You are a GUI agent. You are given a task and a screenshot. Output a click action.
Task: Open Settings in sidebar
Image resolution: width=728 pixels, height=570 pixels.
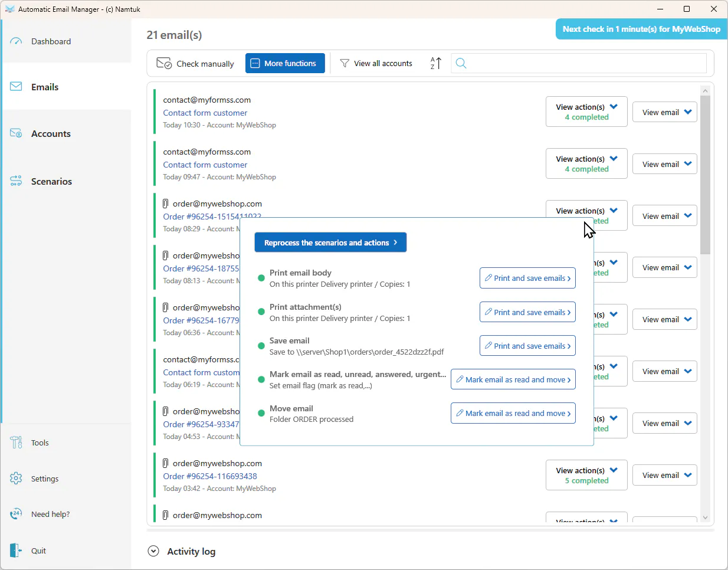[67, 479]
